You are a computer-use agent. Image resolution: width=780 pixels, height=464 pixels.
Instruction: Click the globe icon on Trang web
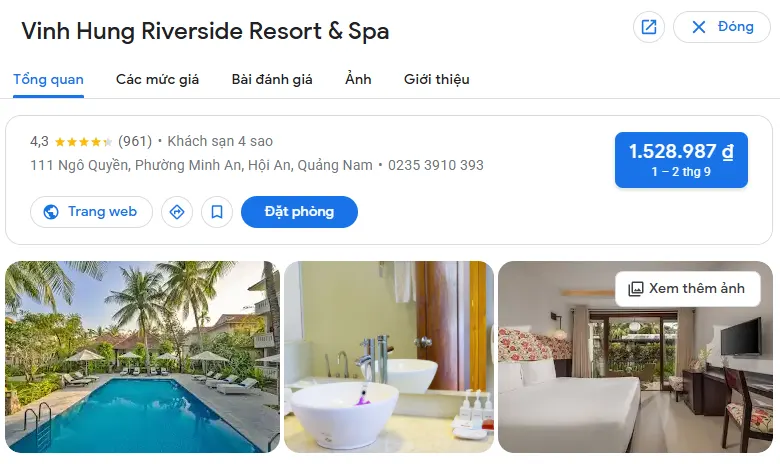point(51,212)
